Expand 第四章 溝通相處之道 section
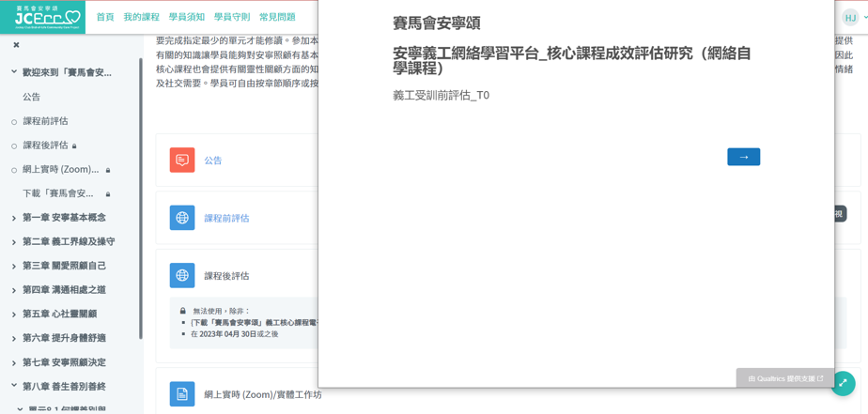This screenshot has width=868, height=414. tap(14, 291)
